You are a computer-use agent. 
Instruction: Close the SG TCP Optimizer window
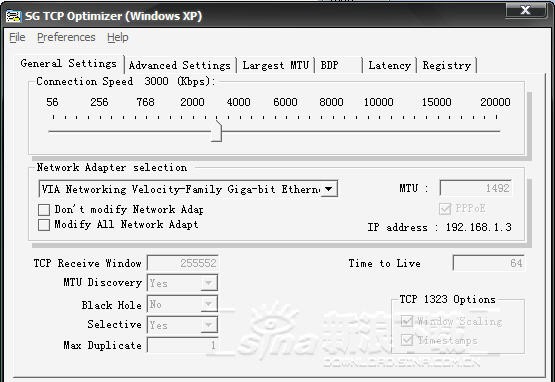[526, 10]
